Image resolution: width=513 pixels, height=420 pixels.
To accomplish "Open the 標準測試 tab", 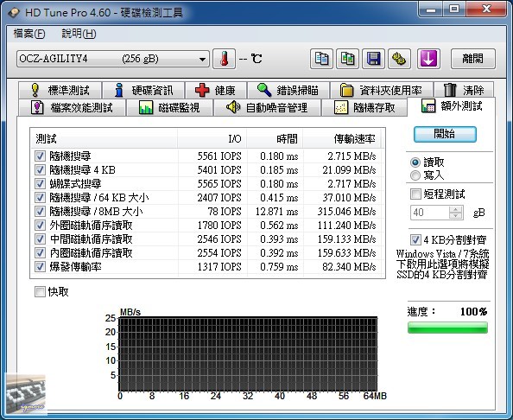I will [60, 90].
